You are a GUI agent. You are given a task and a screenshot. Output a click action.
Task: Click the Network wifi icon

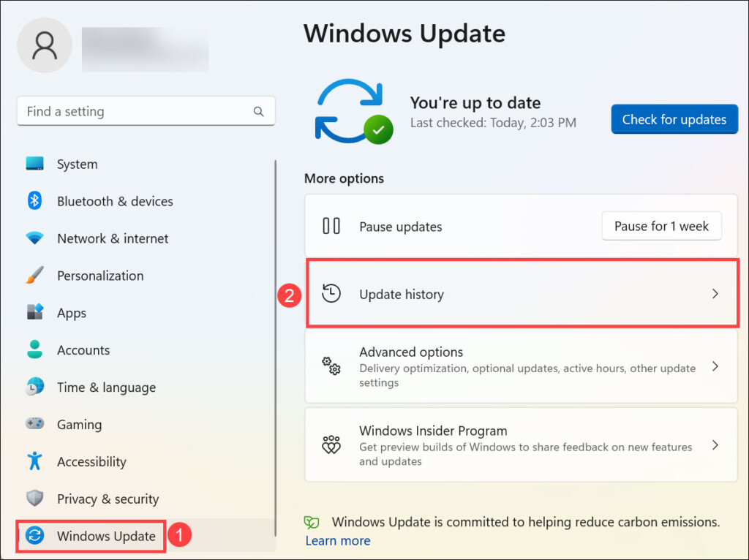(34, 238)
